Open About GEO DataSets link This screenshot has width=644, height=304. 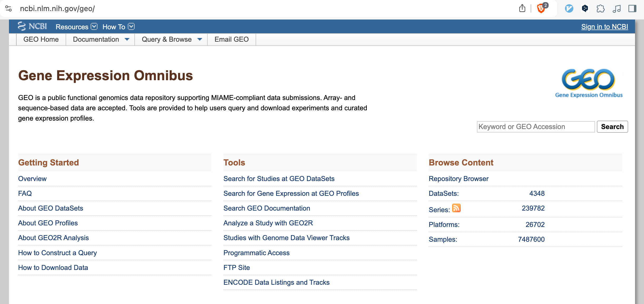click(x=51, y=208)
